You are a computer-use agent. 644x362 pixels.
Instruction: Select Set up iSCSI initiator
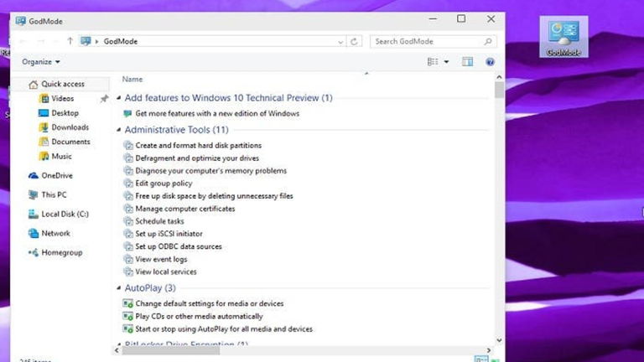[x=163, y=234]
